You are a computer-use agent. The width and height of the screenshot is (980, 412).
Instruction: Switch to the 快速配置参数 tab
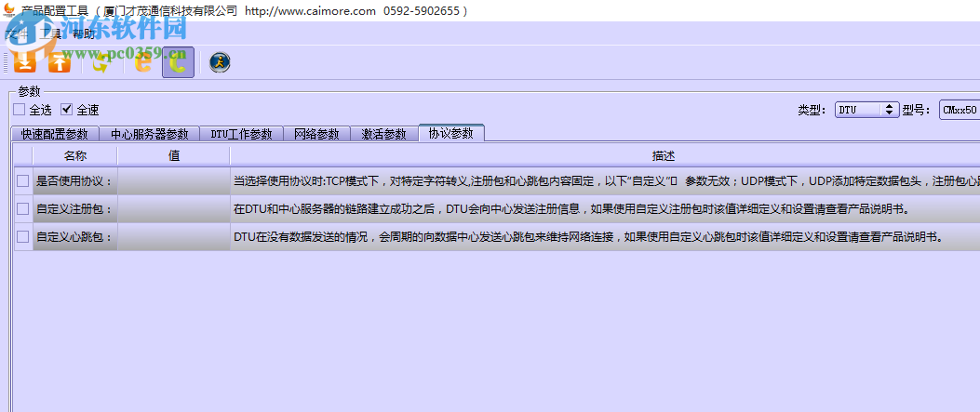tap(55, 134)
